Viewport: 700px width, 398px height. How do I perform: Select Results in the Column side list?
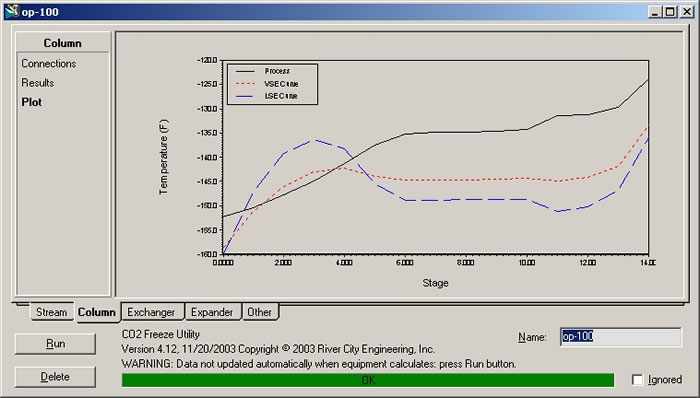pyautogui.click(x=38, y=83)
